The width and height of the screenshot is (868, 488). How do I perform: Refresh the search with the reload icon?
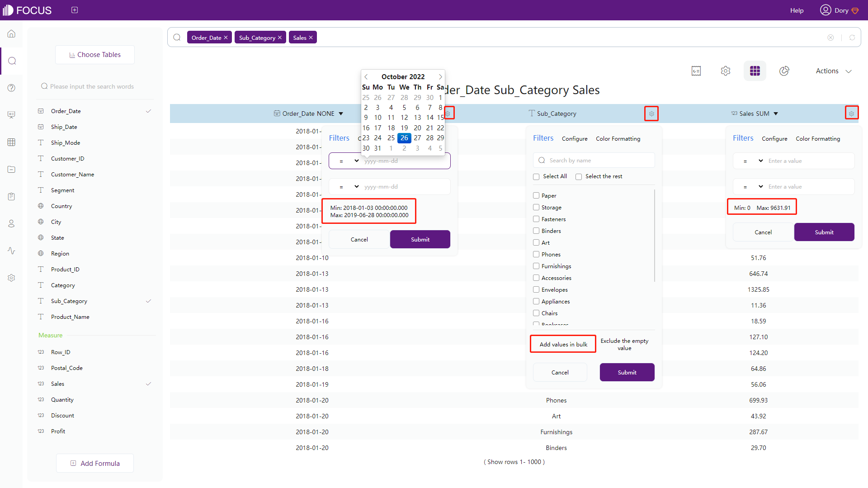(x=852, y=38)
